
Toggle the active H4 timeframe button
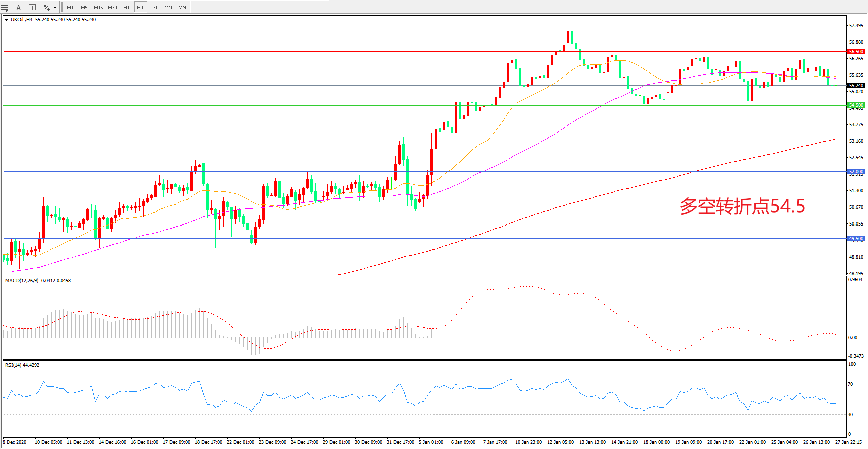[x=140, y=7]
